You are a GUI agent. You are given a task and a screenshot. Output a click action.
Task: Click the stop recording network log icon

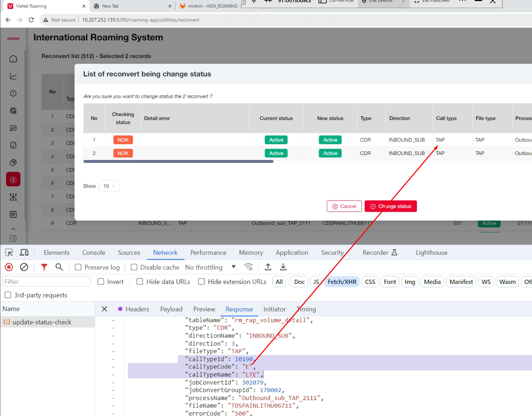pyautogui.click(x=9, y=267)
